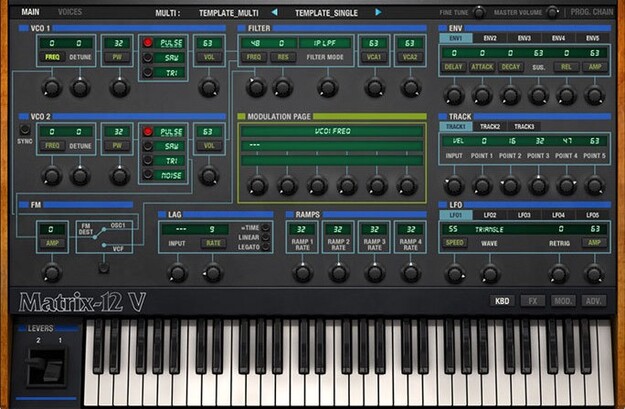Open the VCO1 FREQ modulation destination list
This screenshot has width=625, height=409.
tap(316, 130)
